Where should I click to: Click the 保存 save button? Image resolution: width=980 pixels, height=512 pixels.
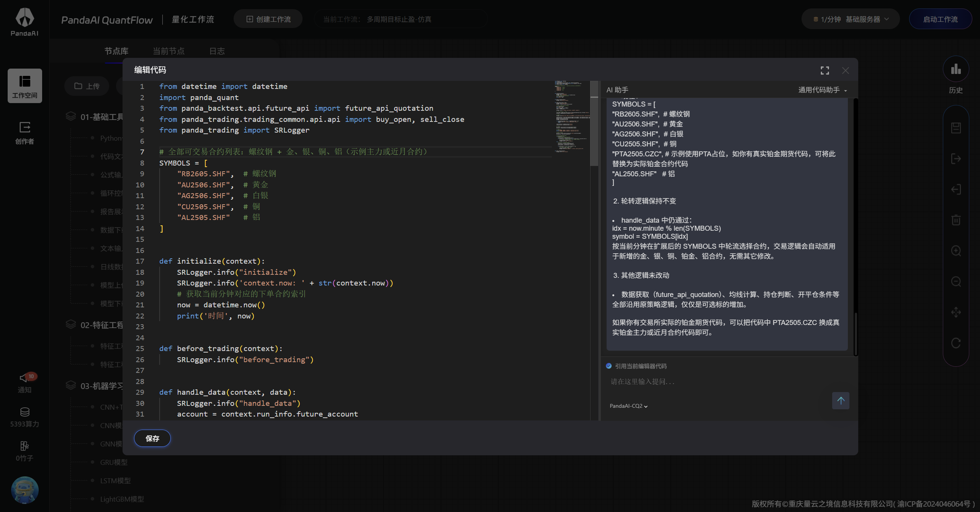[x=152, y=438]
